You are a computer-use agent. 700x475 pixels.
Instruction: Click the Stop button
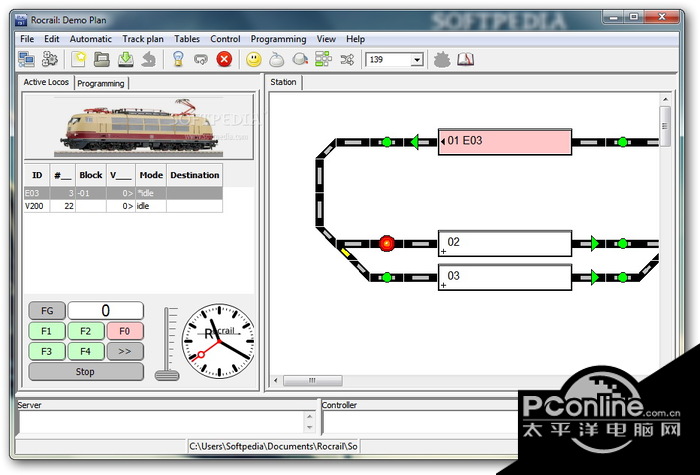point(86,371)
